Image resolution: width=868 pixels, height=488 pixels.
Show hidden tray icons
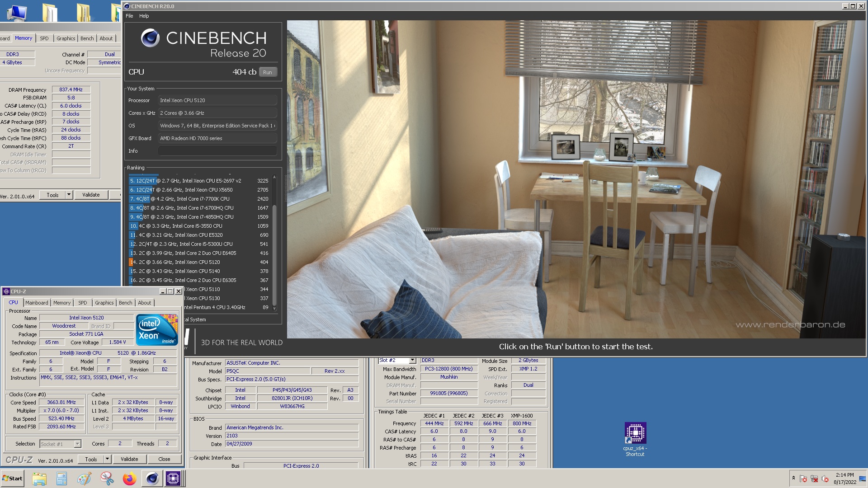point(793,478)
